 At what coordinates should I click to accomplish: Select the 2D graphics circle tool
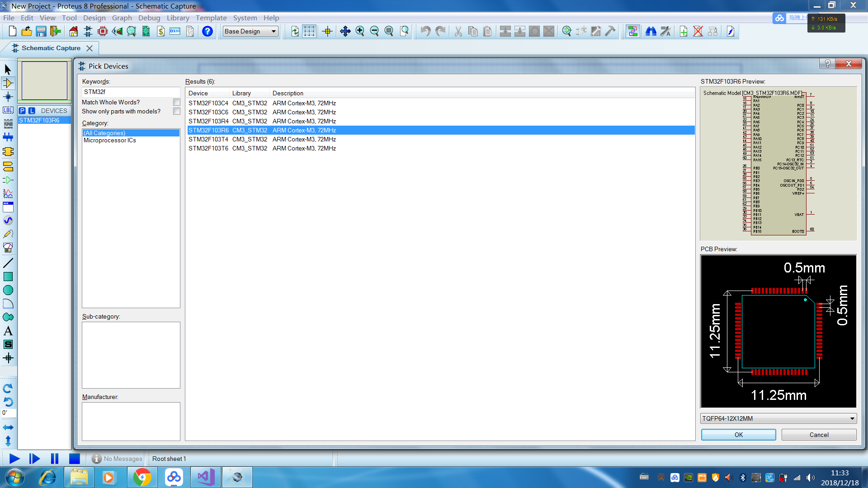8,290
